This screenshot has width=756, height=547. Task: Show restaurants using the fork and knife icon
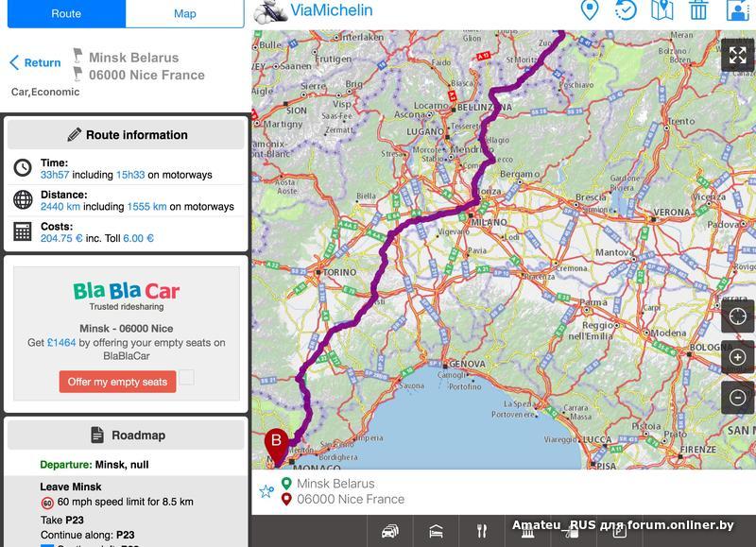(x=482, y=531)
